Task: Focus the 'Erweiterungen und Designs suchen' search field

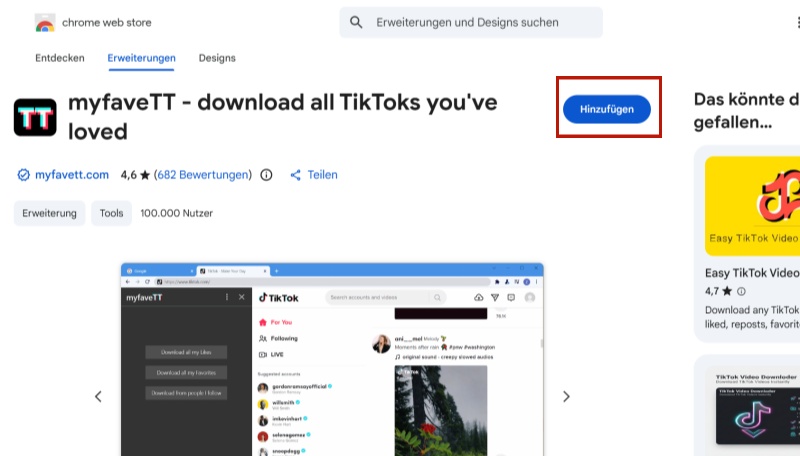Action: tap(471, 22)
